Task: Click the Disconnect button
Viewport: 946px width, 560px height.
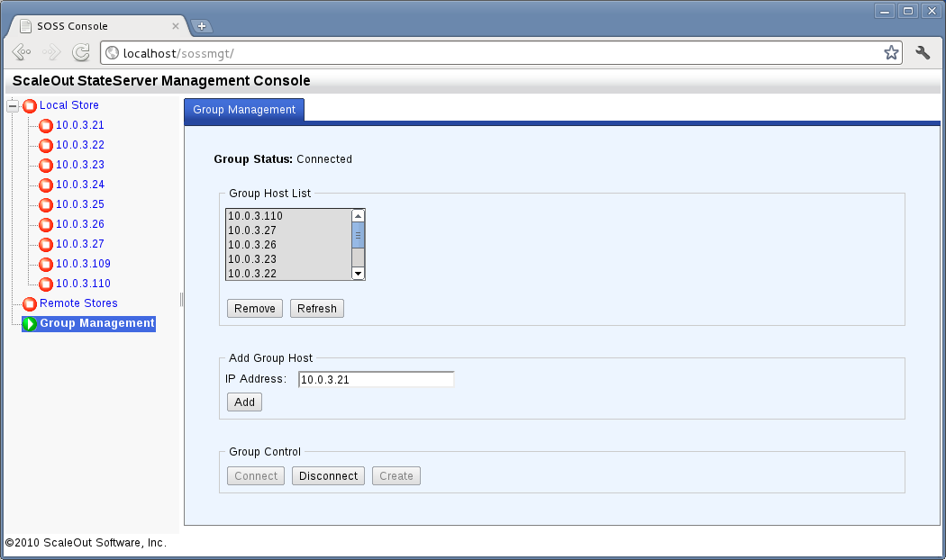Action: [328, 476]
